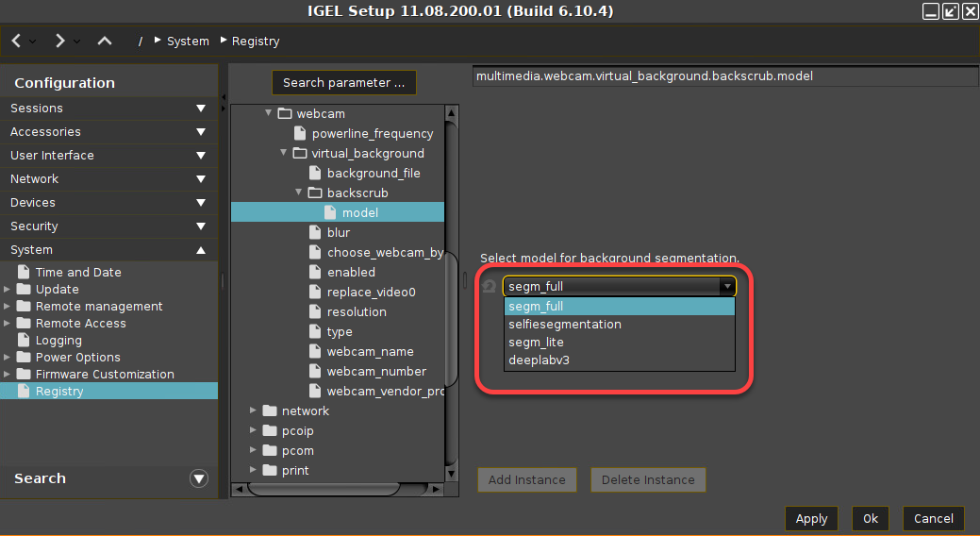Expand the Sessions configuration section

click(200, 109)
